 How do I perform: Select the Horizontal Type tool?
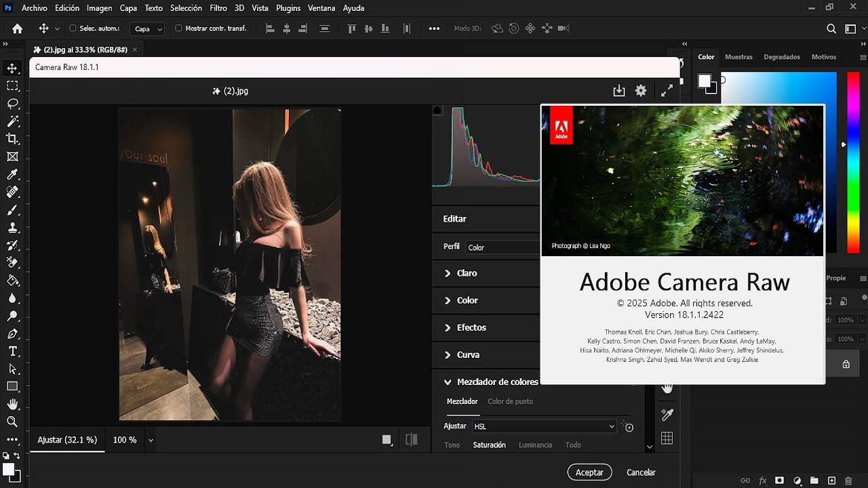[12, 351]
